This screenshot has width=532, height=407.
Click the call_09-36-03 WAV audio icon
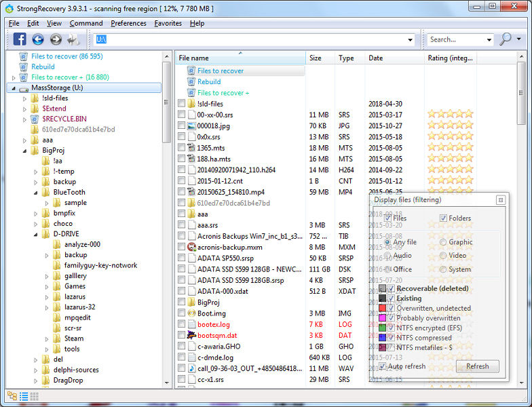191,368
